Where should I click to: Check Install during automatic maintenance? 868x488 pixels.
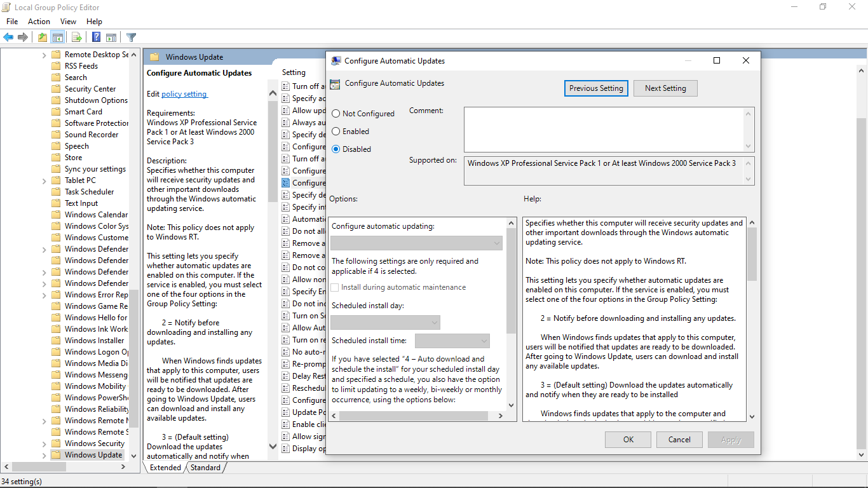tap(335, 287)
